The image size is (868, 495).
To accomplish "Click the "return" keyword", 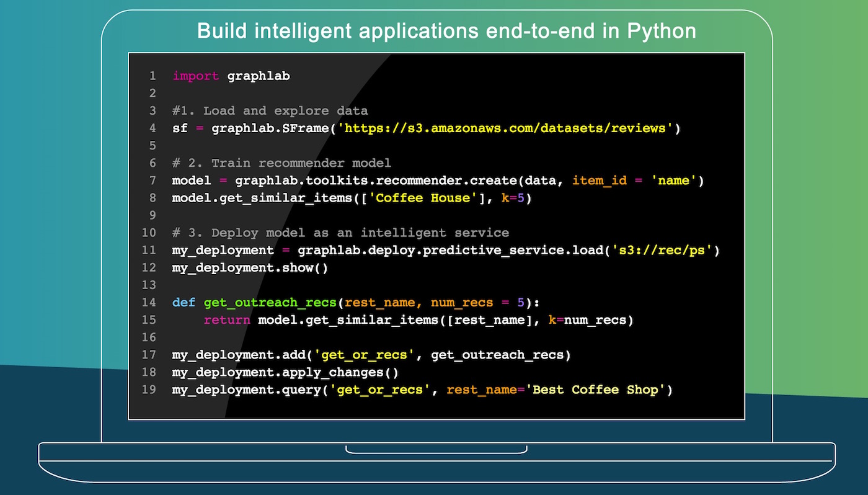I will coord(227,320).
